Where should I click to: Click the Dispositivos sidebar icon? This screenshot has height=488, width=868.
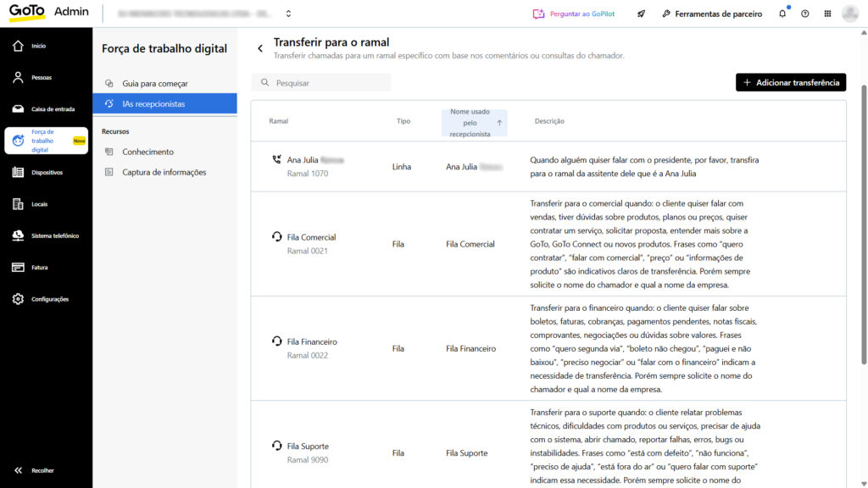click(x=19, y=172)
